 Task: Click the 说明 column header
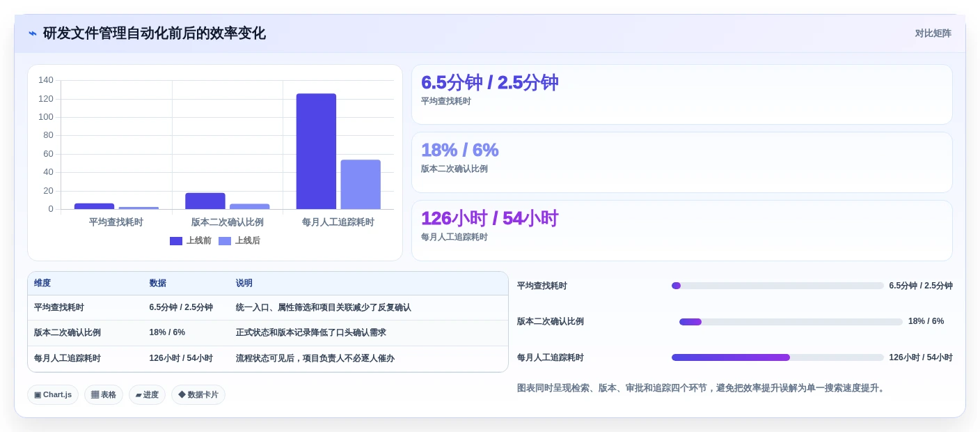pos(244,284)
